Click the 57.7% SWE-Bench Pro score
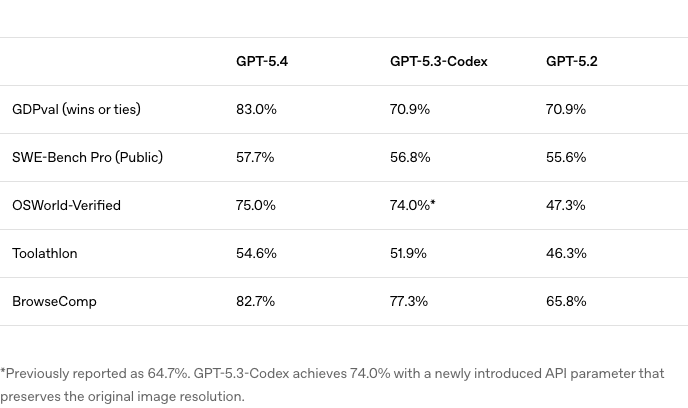 [255, 158]
